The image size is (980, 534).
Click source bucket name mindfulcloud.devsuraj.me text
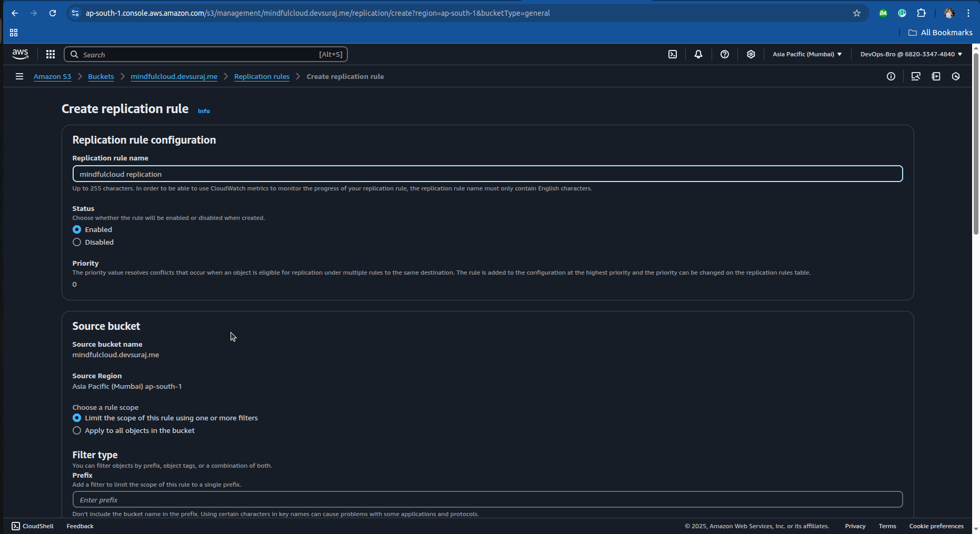(x=116, y=355)
